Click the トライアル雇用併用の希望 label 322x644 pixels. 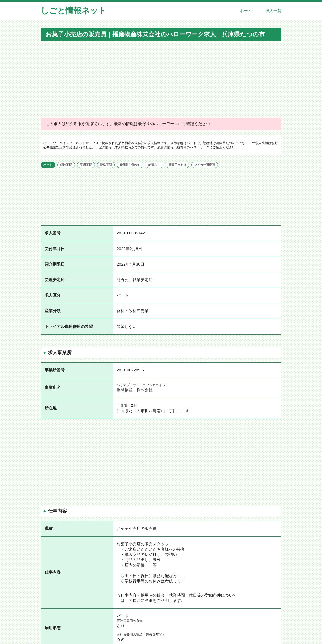[x=69, y=327]
